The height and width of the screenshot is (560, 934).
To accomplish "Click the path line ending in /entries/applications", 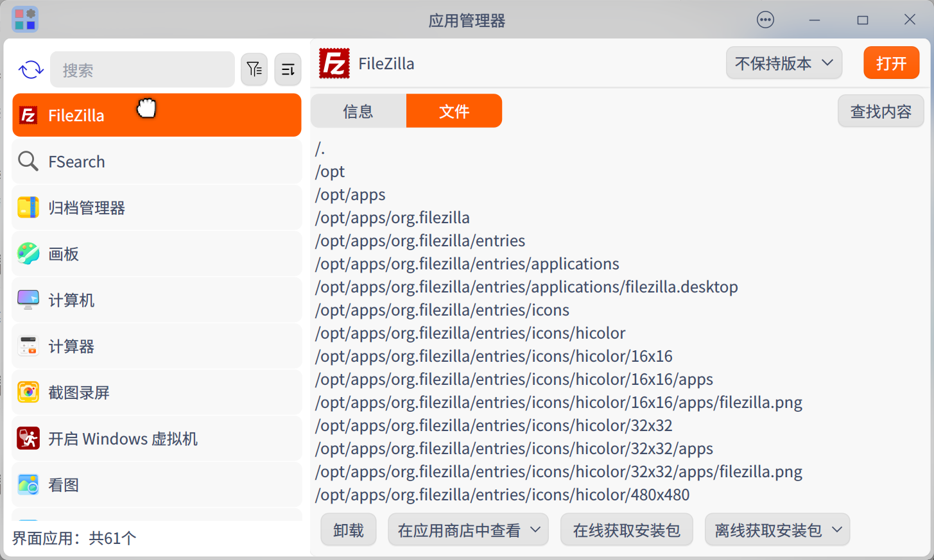I will coord(467,264).
